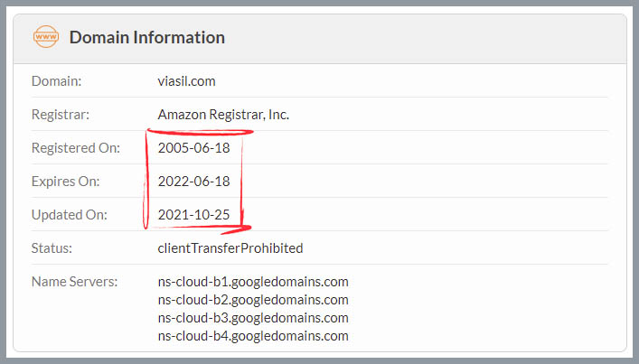Click the Registrar: field label
The height and width of the screenshot is (364, 639).
[x=61, y=115]
